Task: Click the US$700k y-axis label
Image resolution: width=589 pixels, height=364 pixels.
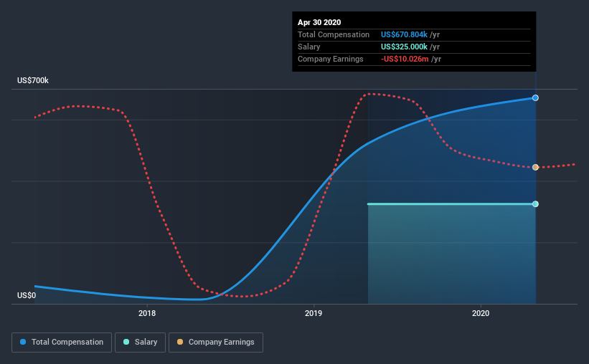Action: click(33, 80)
